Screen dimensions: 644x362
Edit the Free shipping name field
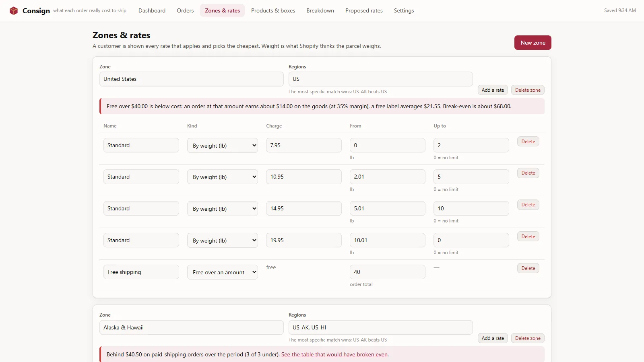141,272
